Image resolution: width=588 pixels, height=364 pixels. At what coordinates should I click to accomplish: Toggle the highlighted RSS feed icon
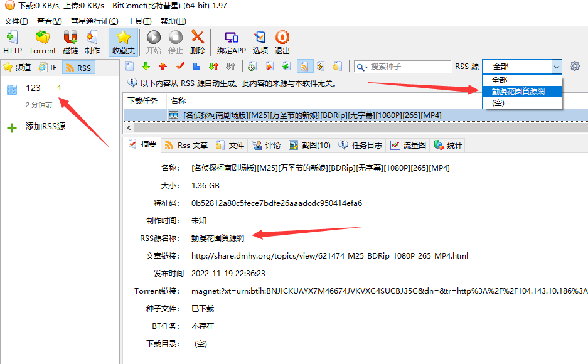(305, 67)
